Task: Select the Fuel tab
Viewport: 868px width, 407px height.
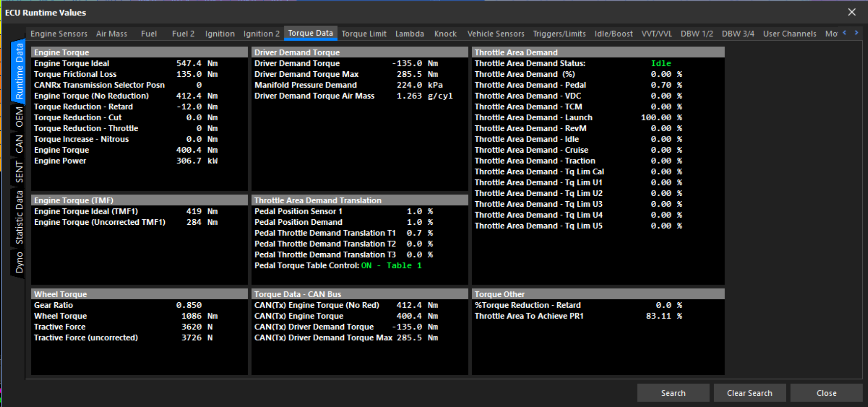Action: pyautogui.click(x=149, y=34)
